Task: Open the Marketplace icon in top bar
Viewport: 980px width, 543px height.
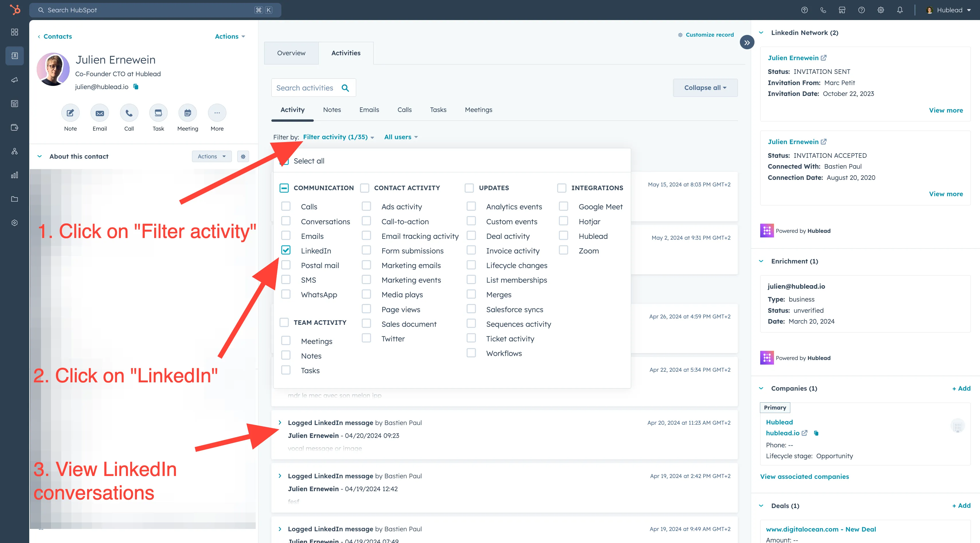Action: pos(842,10)
